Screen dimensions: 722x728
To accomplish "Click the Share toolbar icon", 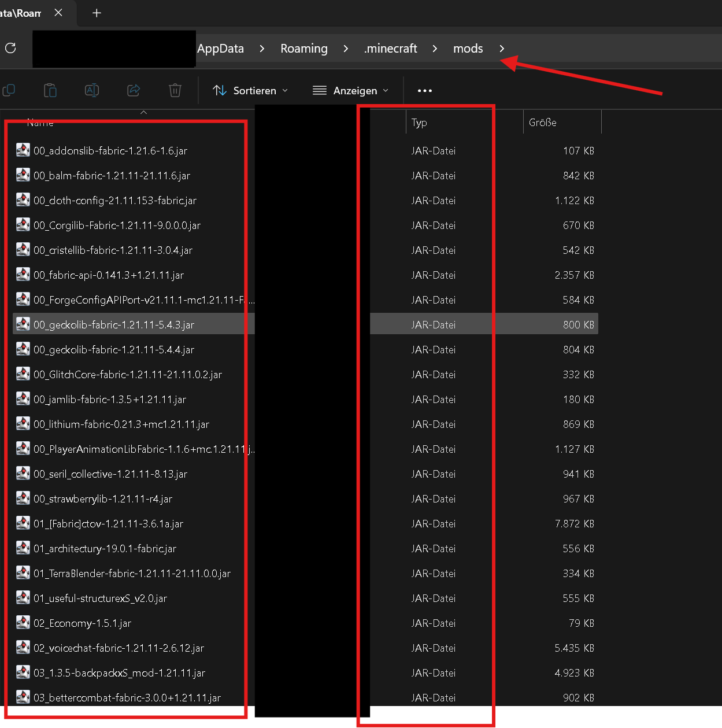I will click(134, 90).
